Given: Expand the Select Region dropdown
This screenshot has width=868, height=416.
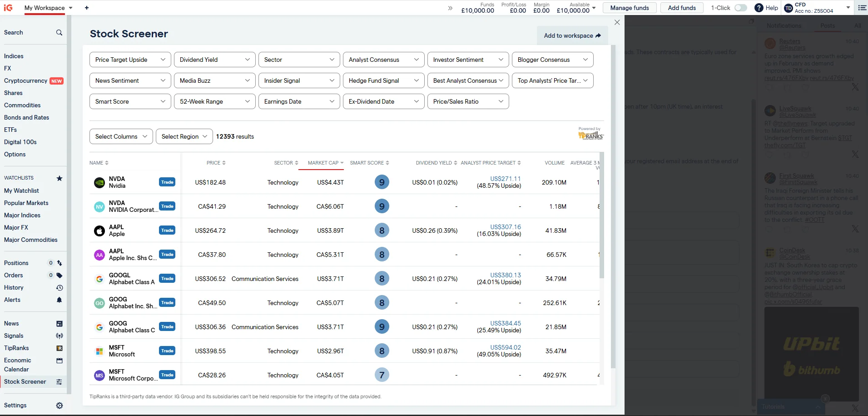Looking at the screenshot, I should 184,136.
